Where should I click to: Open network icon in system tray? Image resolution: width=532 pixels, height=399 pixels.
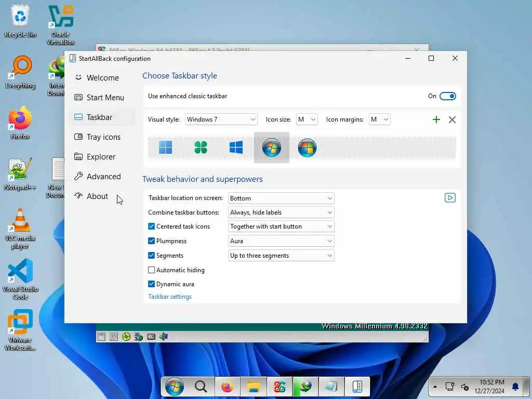449,387
